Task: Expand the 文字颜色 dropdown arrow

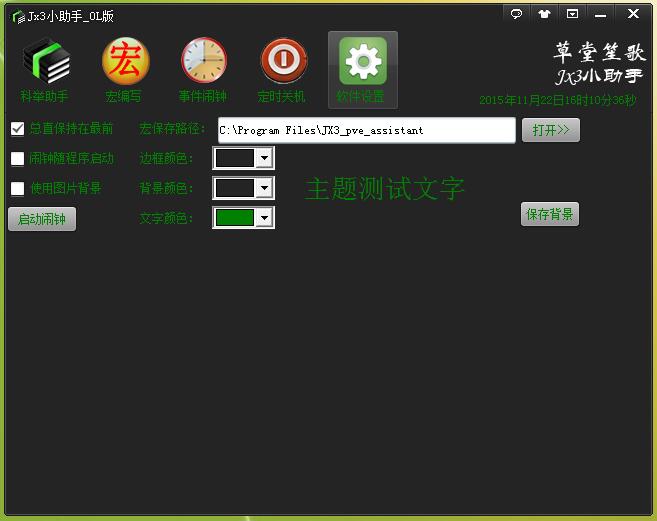Action: 264,218
